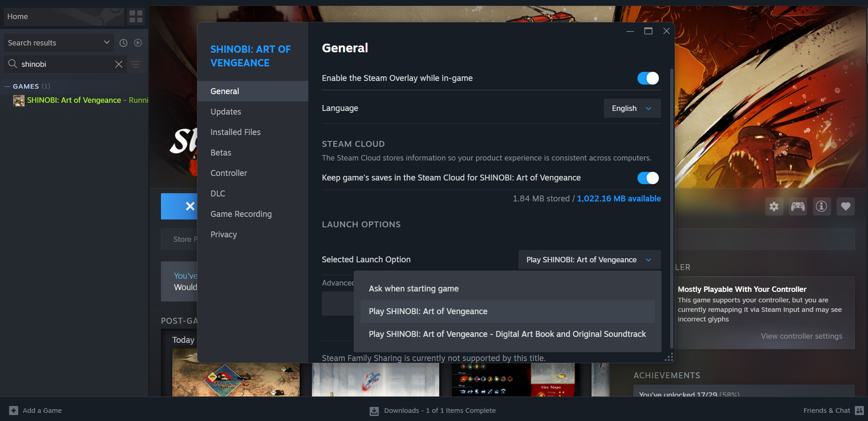
Task: Open the game settings gear icon
Action: 774,206
